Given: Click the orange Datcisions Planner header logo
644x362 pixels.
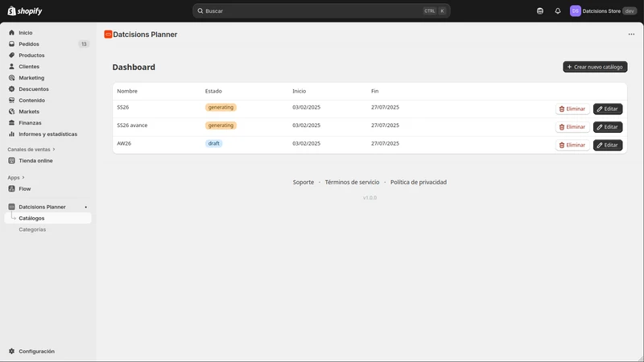Looking at the screenshot, I should (108, 35).
